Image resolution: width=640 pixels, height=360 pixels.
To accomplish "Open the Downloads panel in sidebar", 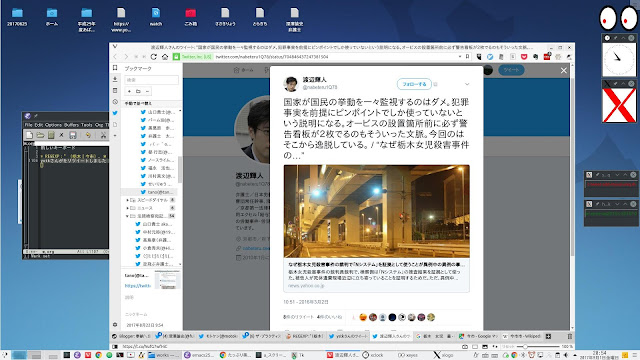I will pyautogui.click(x=115, y=79).
